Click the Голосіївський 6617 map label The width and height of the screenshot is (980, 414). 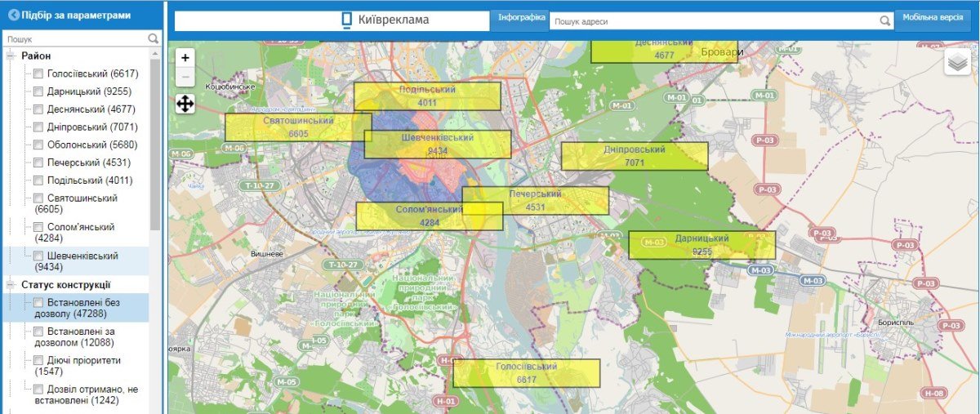[x=527, y=373]
